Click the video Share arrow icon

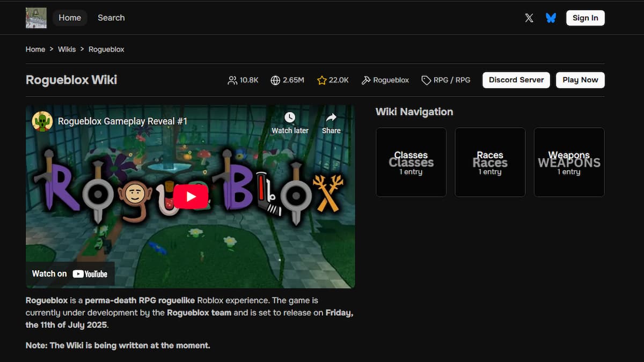coord(331,117)
